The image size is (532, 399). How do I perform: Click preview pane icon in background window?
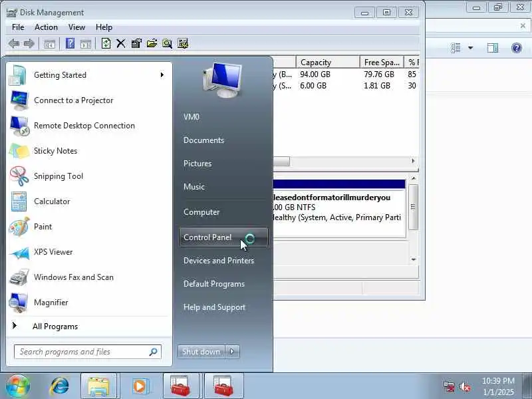point(492,48)
